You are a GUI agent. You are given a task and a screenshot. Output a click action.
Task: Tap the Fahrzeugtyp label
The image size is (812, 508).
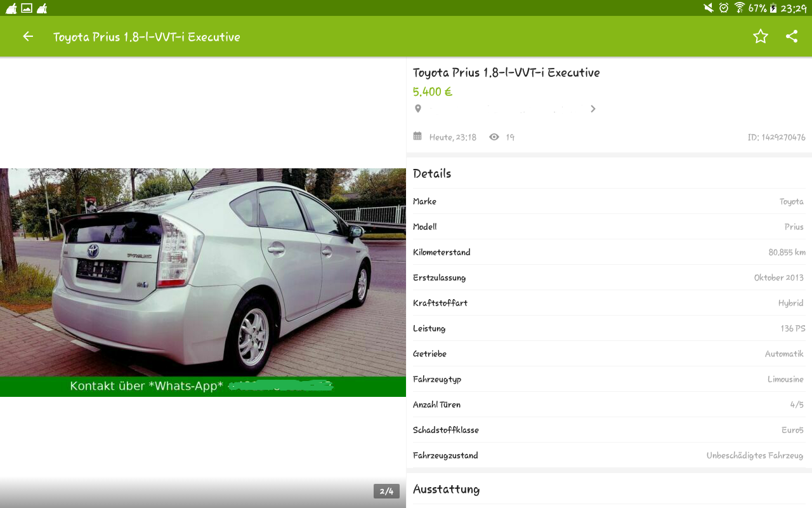(x=437, y=379)
